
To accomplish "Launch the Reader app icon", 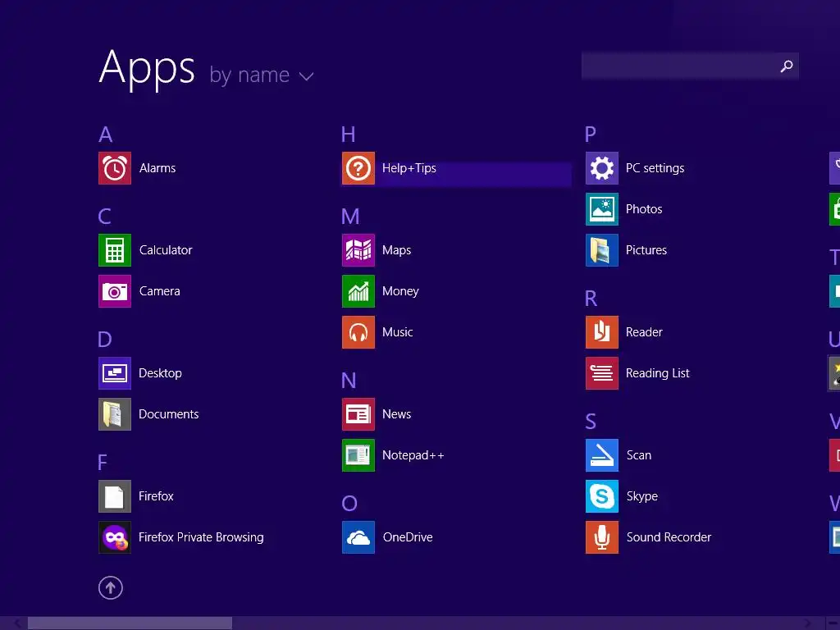I will coord(602,332).
